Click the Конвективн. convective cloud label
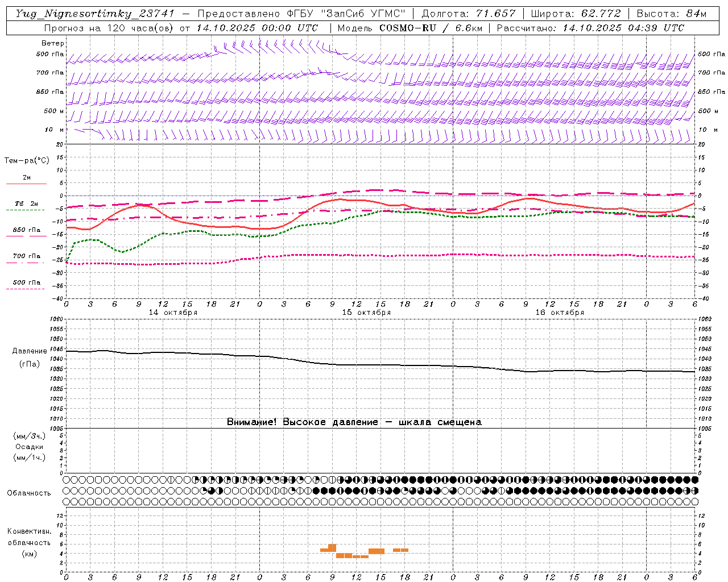728x582 pixels. pyautogui.click(x=30, y=531)
